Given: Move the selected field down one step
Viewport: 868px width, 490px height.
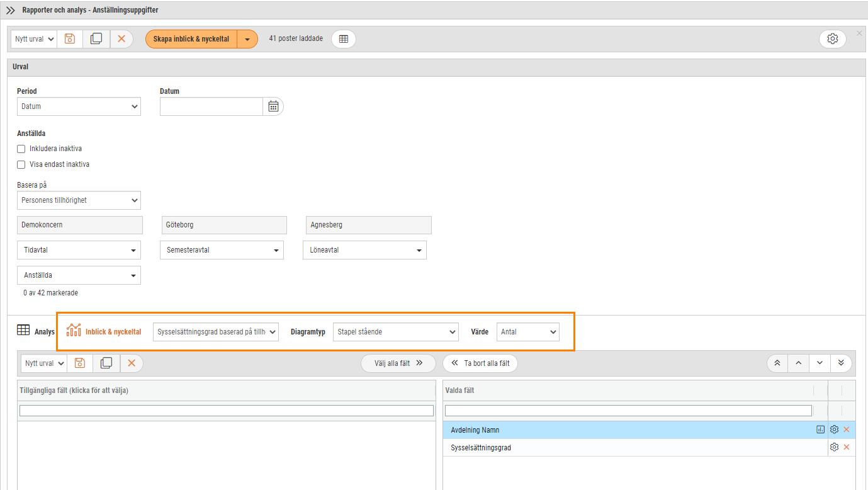Looking at the screenshot, I should coord(820,363).
